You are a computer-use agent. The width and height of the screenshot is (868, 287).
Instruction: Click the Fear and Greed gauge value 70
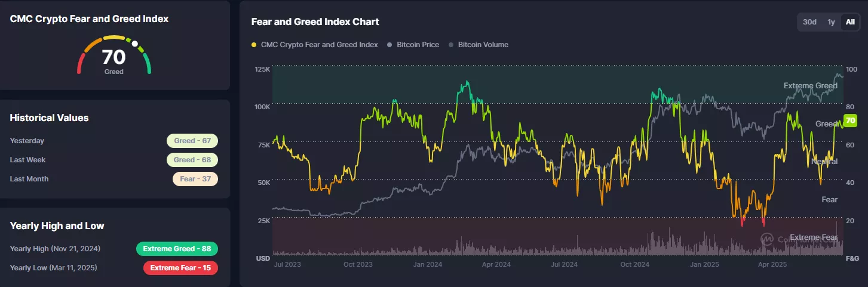pos(114,58)
